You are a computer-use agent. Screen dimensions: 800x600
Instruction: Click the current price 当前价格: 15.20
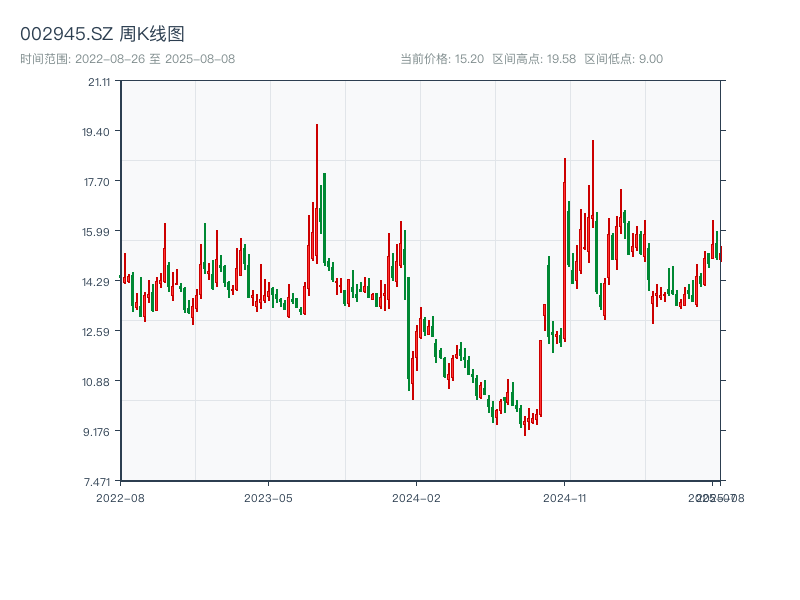tap(442, 59)
